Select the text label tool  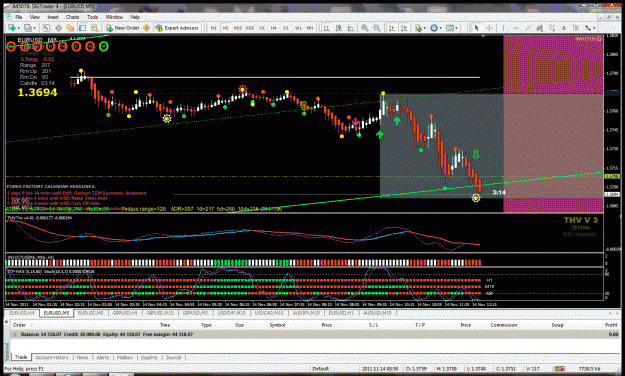576,28
